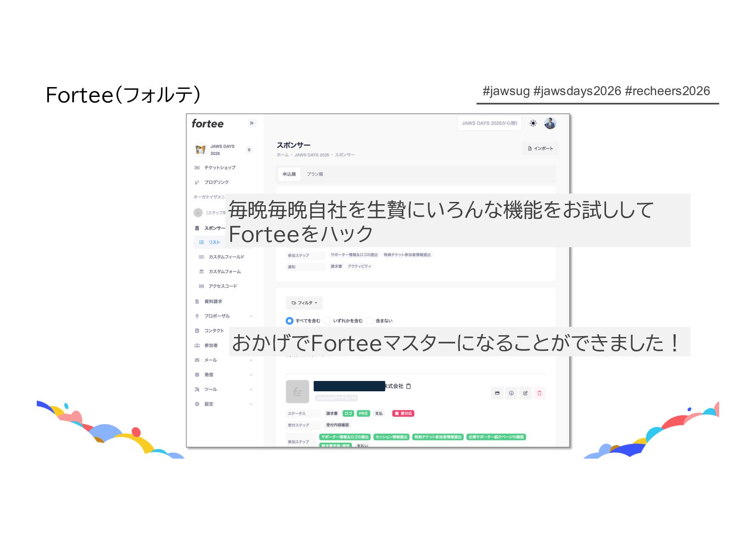Click the red 要対応 badge

(x=403, y=413)
